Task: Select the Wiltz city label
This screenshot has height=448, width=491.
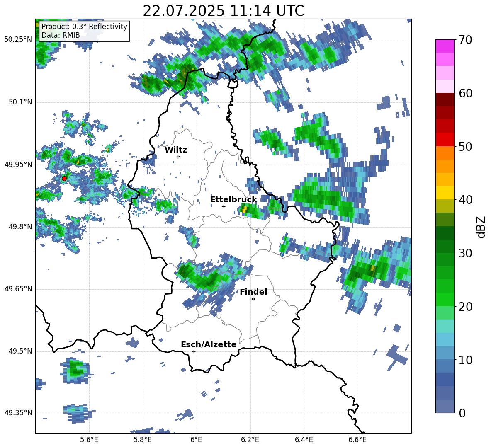Action: (x=176, y=150)
